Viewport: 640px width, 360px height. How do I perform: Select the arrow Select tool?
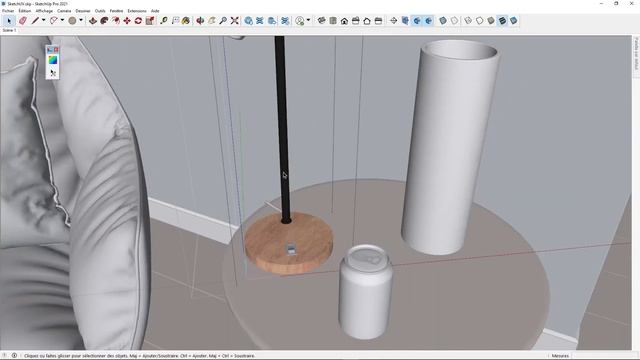tap(9, 20)
